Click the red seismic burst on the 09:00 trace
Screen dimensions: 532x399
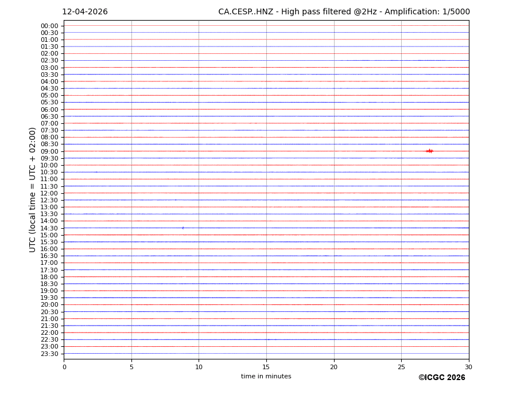click(429, 151)
